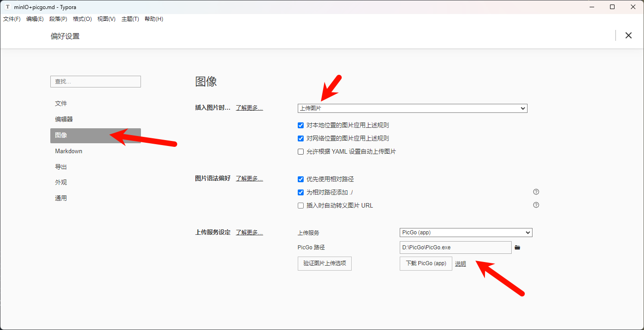Toggle 对本地位置的图片应用上述规则 checkbox
The height and width of the screenshot is (330, 644).
(300, 126)
